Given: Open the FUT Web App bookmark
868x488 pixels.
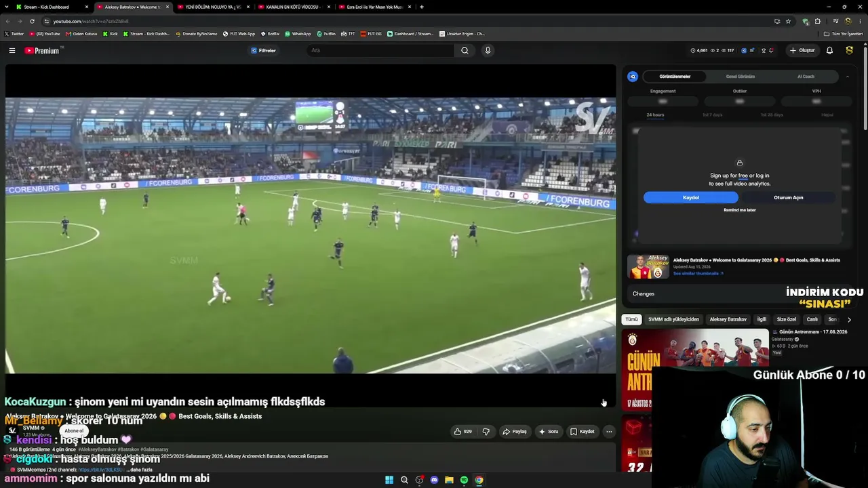Looking at the screenshot, I should pyautogui.click(x=239, y=34).
